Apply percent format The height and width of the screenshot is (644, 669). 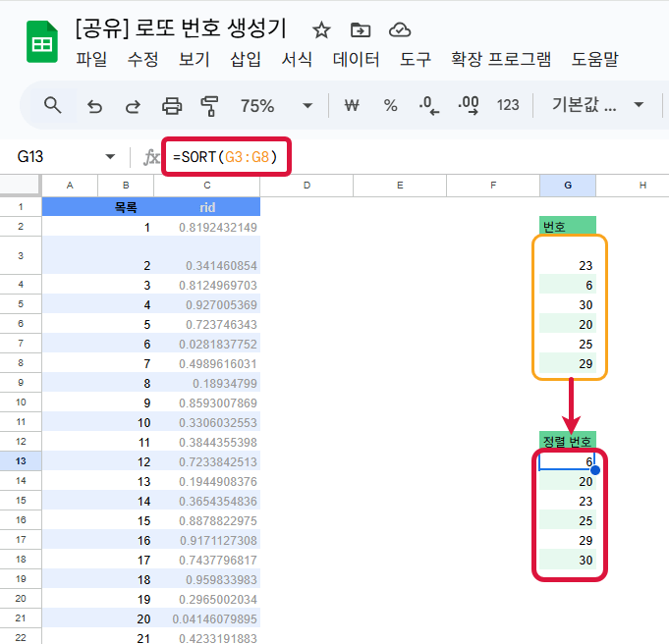(390, 105)
